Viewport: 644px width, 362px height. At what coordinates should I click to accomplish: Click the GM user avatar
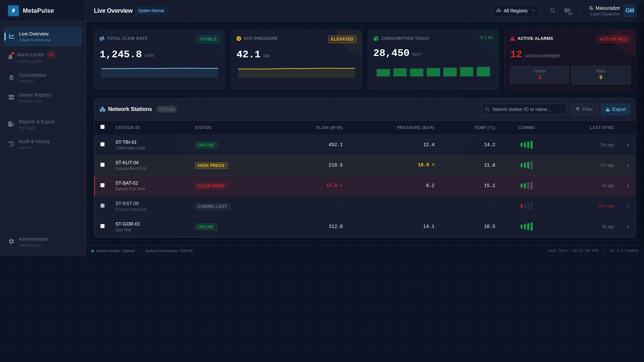pos(630,11)
